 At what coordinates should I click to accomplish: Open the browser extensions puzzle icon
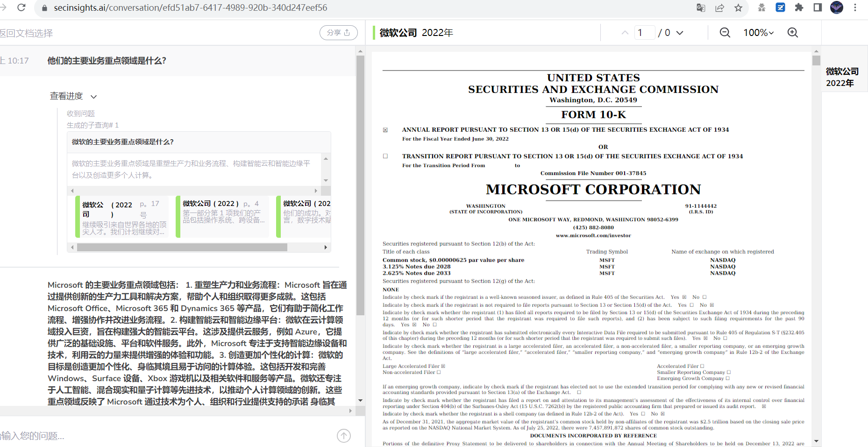[x=799, y=7]
